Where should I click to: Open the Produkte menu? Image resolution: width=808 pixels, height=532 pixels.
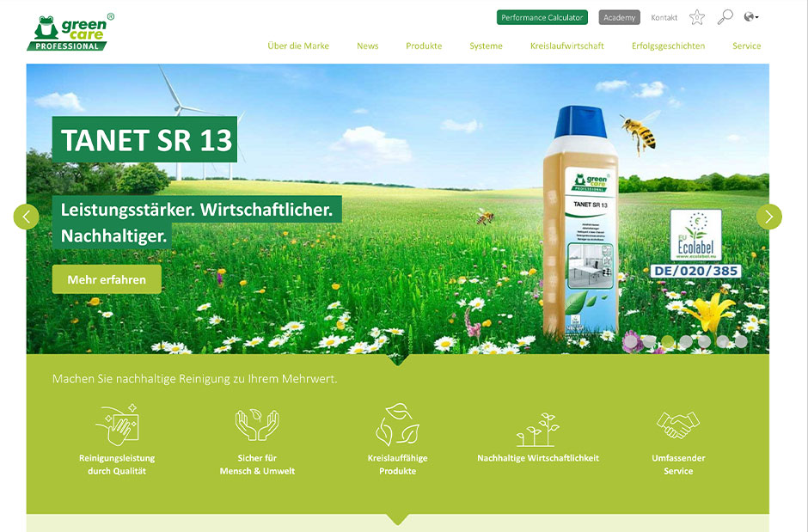pos(424,46)
